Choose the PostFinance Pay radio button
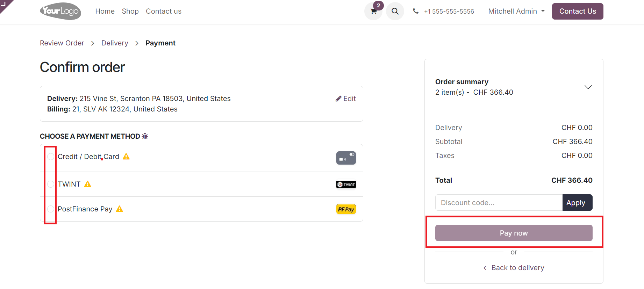 coord(51,209)
